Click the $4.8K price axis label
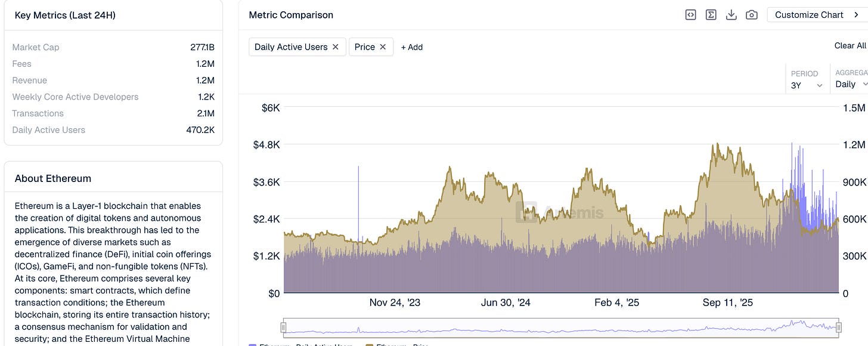This screenshot has height=346, width=868. click(x=266, y=145)
